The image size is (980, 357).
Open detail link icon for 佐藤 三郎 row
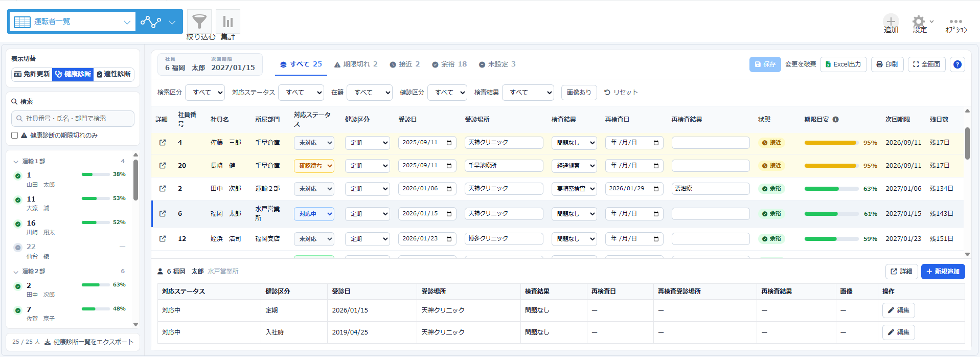pos(163,143)
